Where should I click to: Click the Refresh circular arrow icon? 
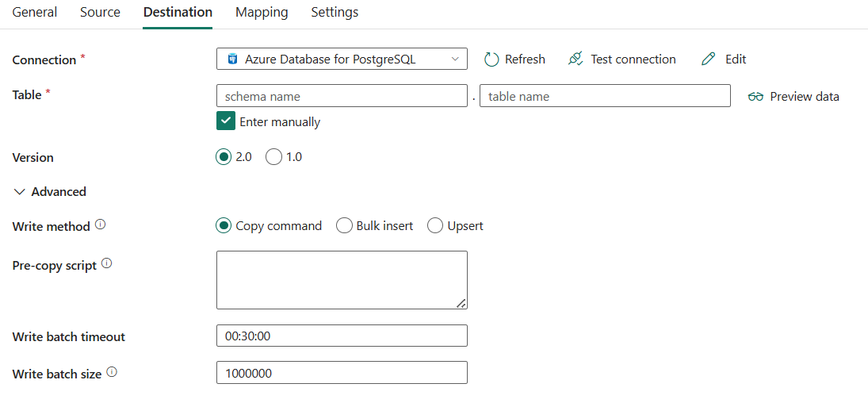pyautogui.click(x=491, y=59)
